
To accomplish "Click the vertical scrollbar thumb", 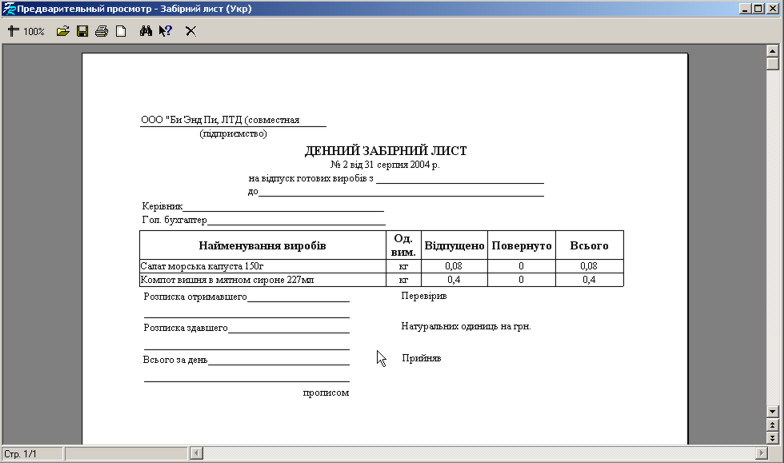I will [773, 63].
